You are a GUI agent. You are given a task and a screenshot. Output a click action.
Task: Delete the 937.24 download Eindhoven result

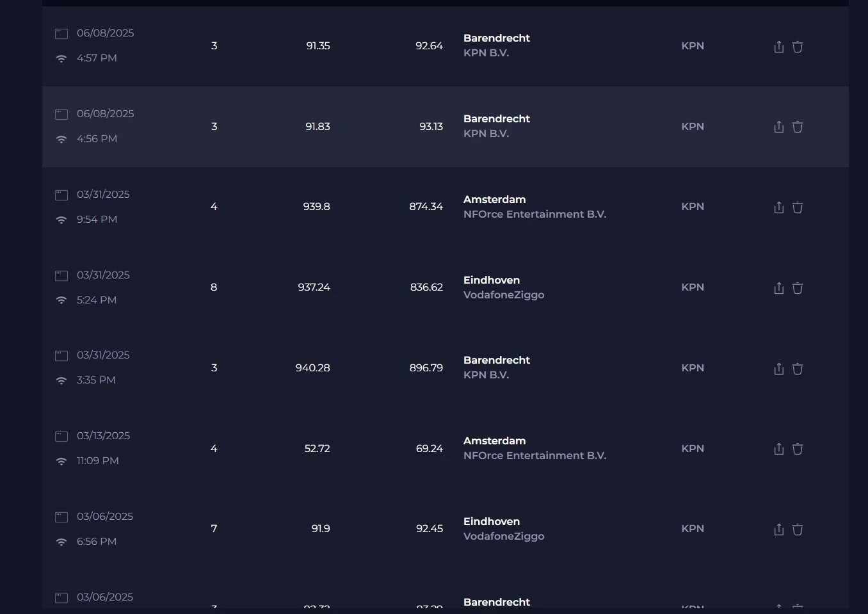pos(798,287)
